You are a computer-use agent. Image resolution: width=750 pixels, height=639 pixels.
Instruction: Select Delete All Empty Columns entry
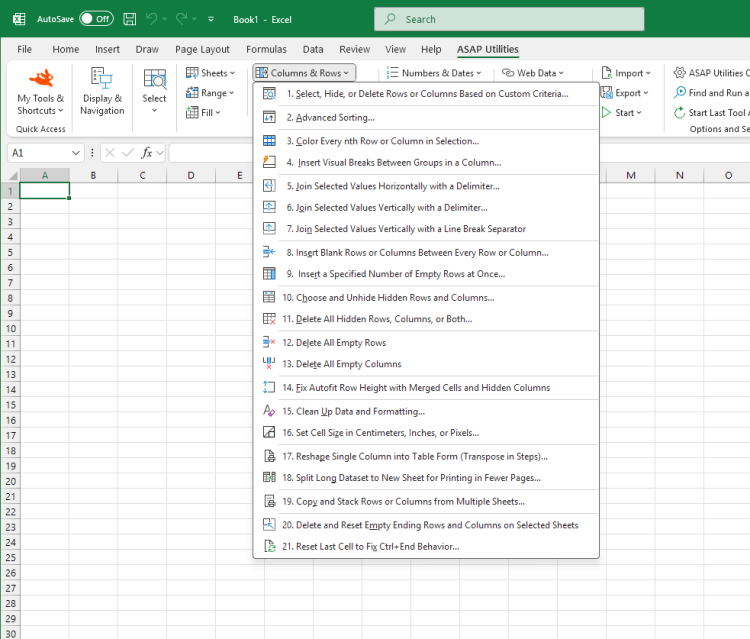coord(341,364)
